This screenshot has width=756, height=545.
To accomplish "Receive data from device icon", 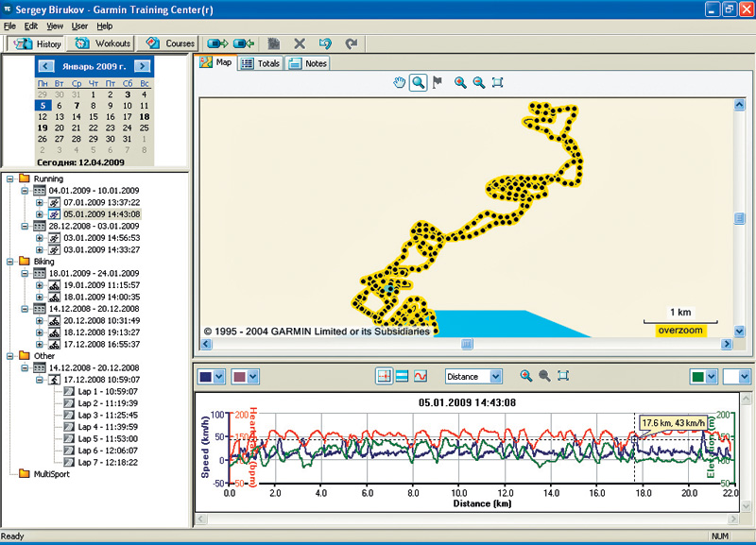I will pos(244,43).
